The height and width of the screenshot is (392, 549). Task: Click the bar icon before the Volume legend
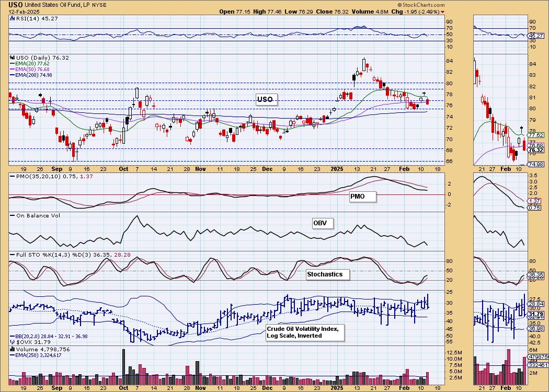click(12, 349)
